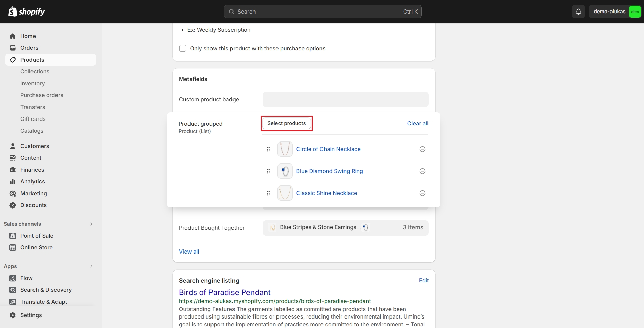Click Clear all link
The image size is (644, 328).
point(418,123)
